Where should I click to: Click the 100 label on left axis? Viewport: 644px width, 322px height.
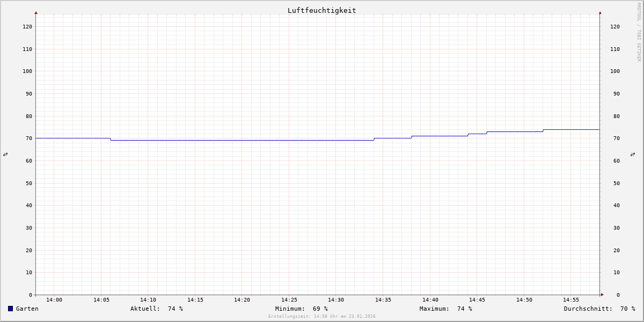point(27,71)
